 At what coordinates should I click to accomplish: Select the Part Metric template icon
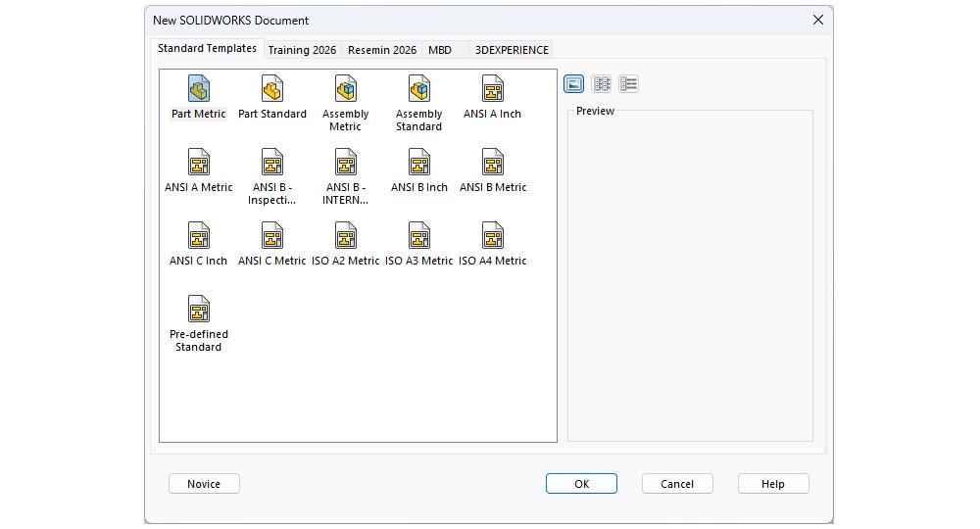click(199, 89)
